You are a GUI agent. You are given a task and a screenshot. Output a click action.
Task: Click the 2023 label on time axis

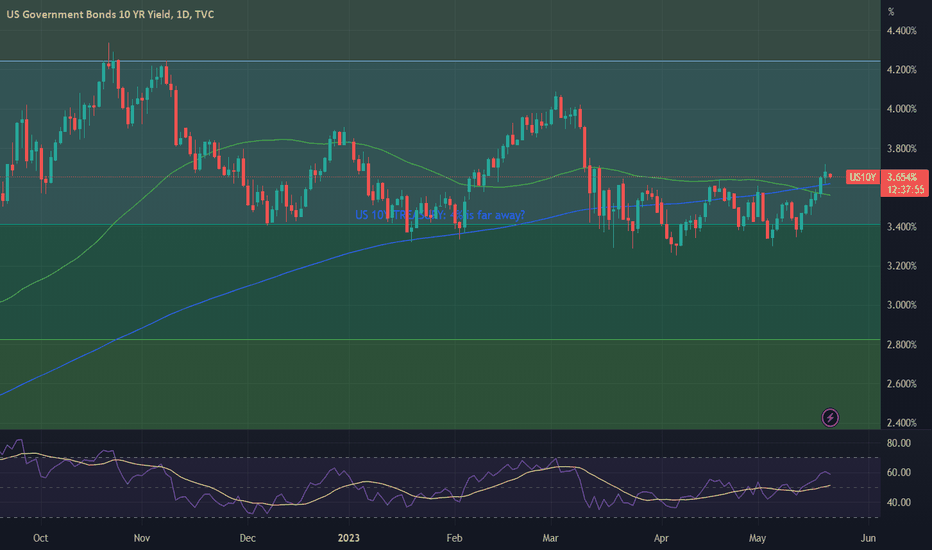click(348, 538)
